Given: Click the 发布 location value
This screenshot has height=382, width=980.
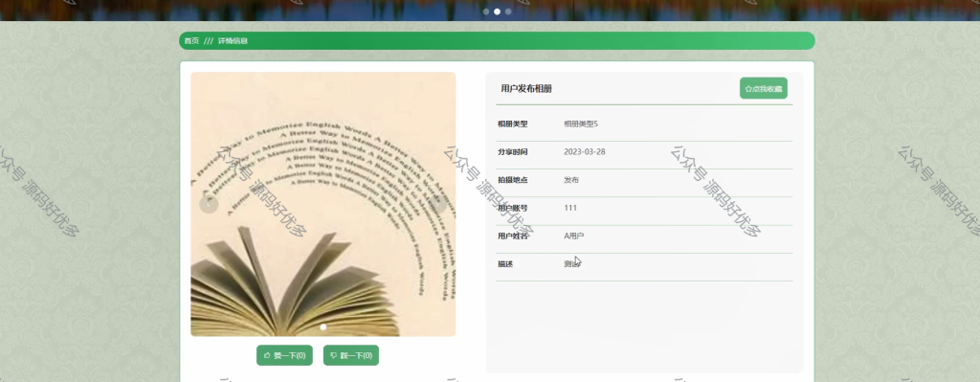Looking at the screenshot, I should coord(571,180).
